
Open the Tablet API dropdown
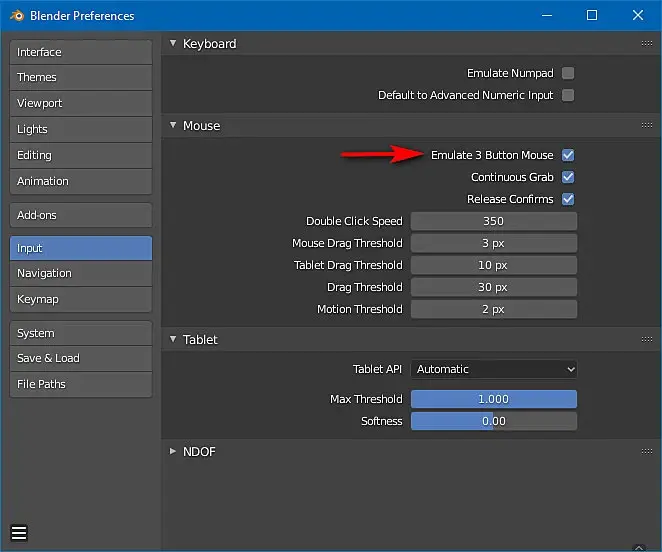[494, 369]
